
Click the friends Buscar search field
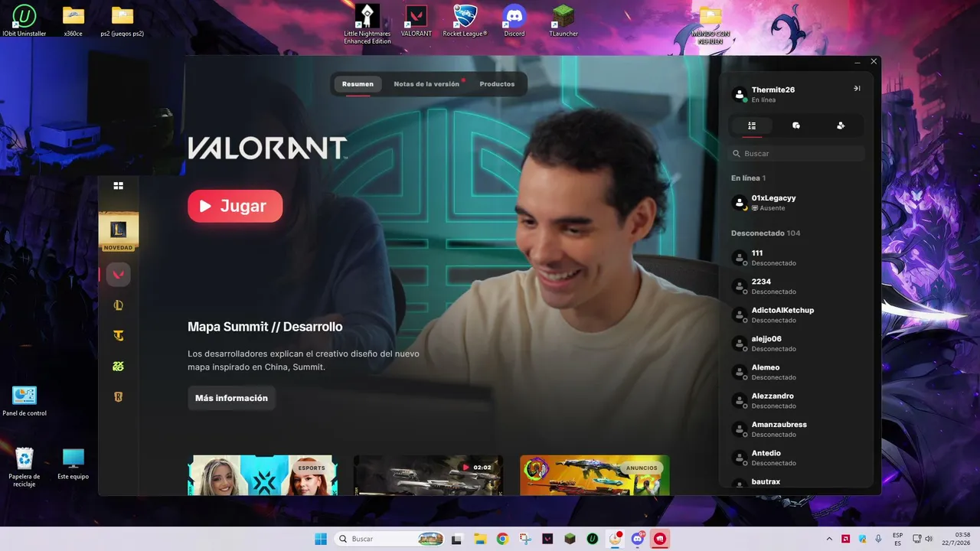[796, 154]
